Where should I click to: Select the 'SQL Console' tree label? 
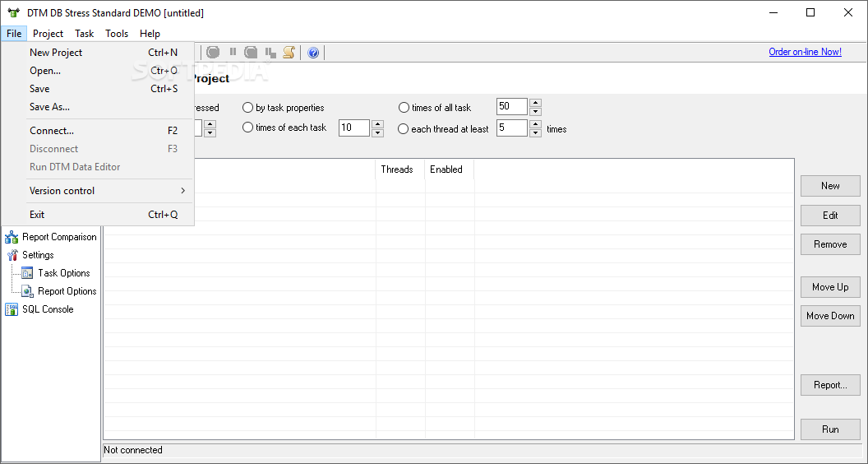coord(48,309)
